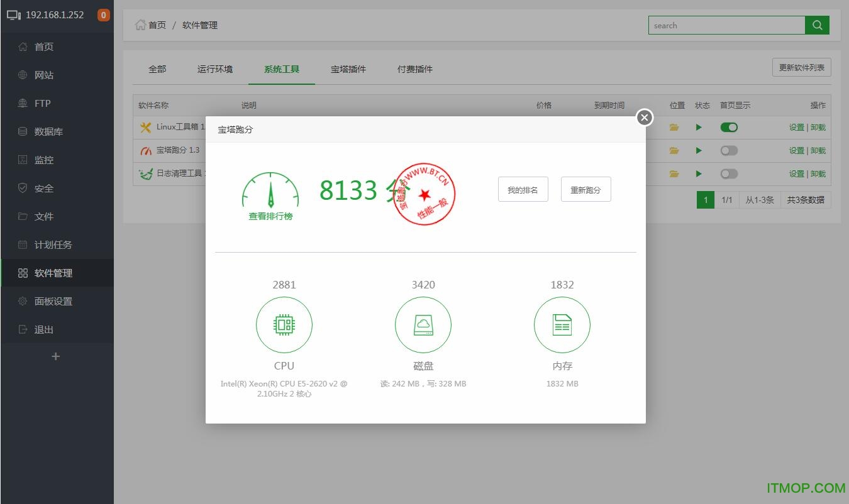The width and height of the screenshot is (849, 504).
Task: Open the 运行环境 tab
Action: click(215, 69)
